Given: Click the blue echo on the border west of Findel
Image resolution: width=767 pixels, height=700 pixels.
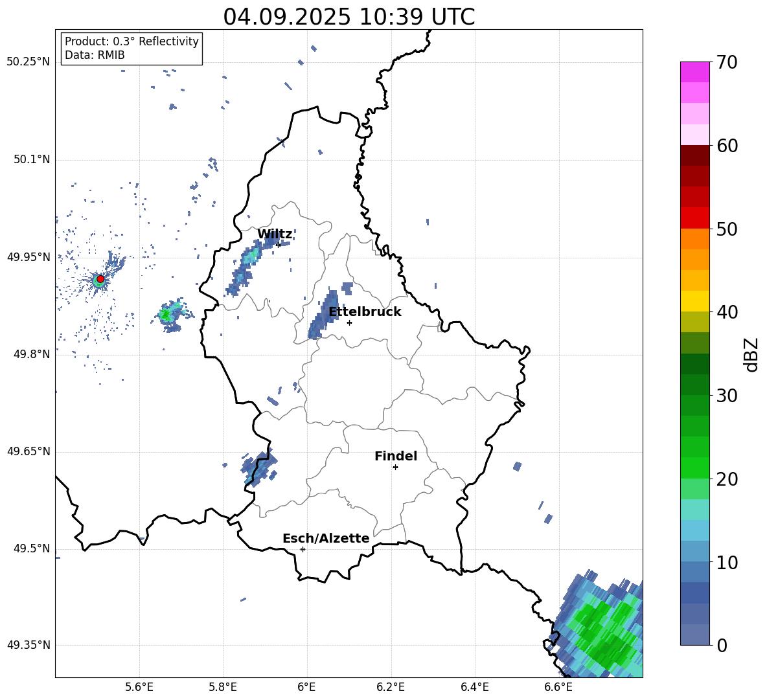Looking at the screenshot, I should pyautogui.click(x=259, y=468).
